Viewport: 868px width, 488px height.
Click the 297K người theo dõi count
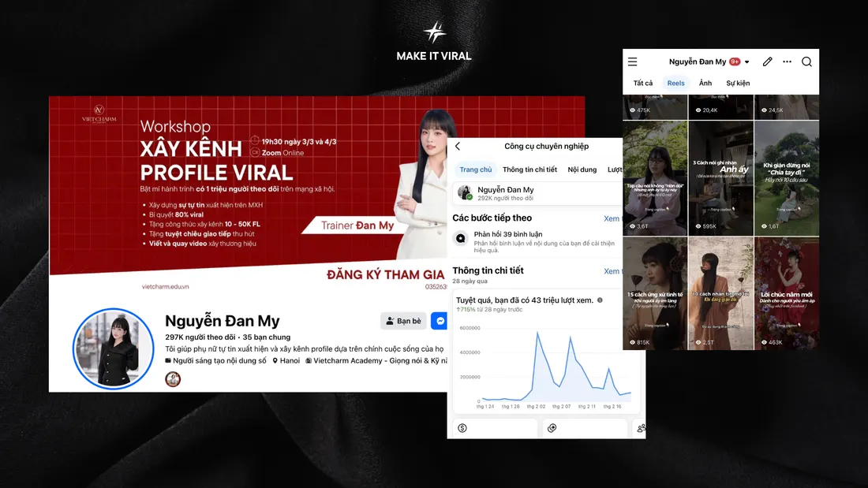click(200, 337)
